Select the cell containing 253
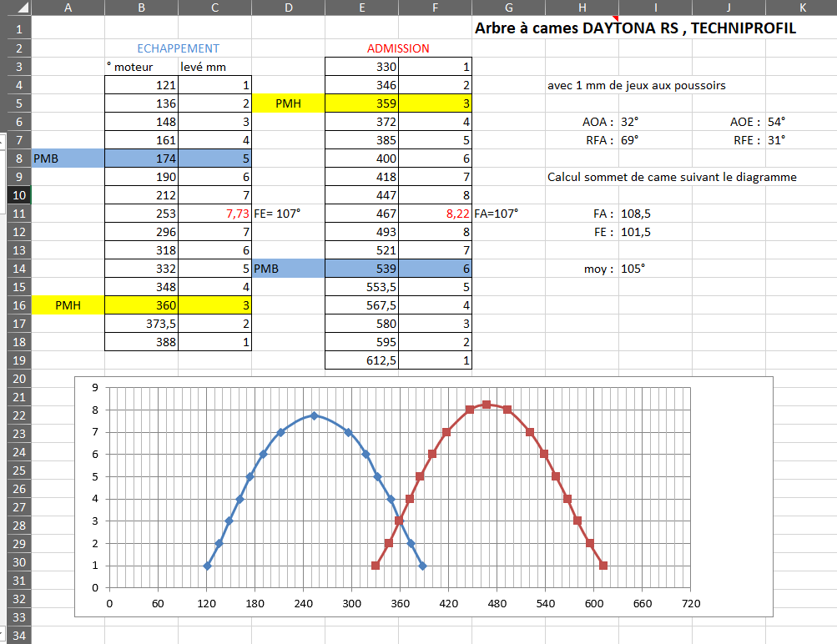 [142, 214]
